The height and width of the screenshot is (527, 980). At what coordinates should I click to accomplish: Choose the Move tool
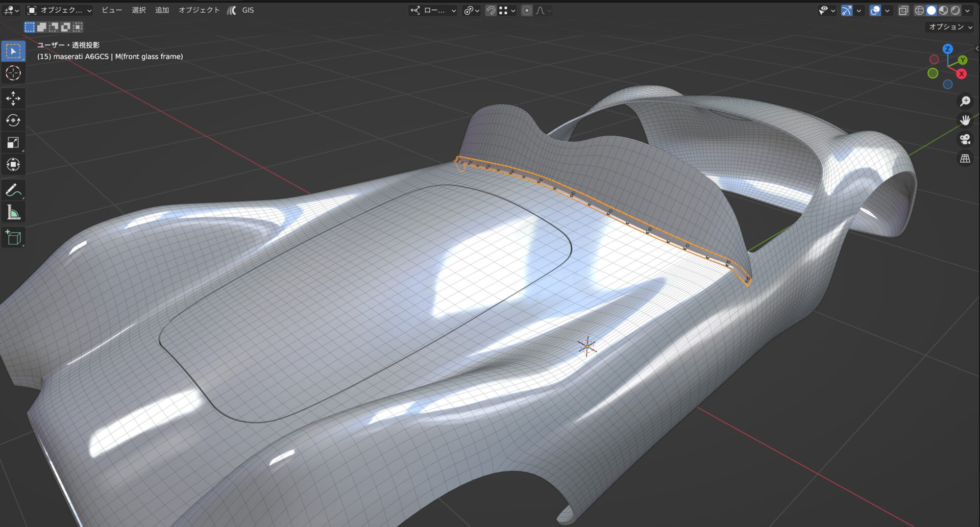[13, 99]
